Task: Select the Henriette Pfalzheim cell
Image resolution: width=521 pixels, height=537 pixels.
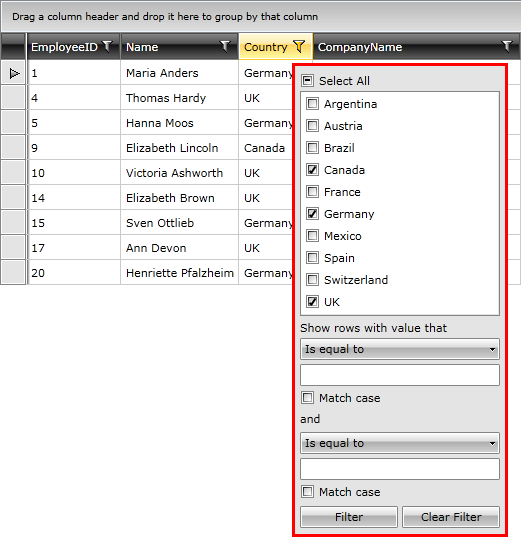Action: (179, 273)
